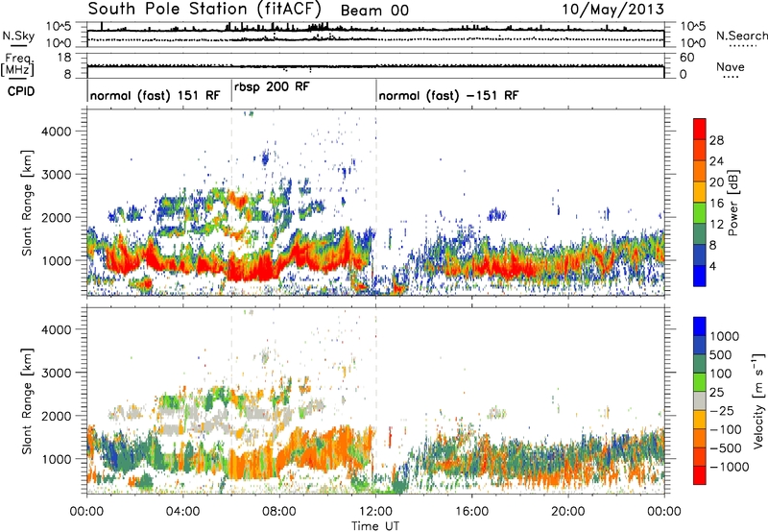This screenshot has width=768, height=532.
Task: Click the '100' tick on the Velocity colorbar
Action: tap(721, 374)
